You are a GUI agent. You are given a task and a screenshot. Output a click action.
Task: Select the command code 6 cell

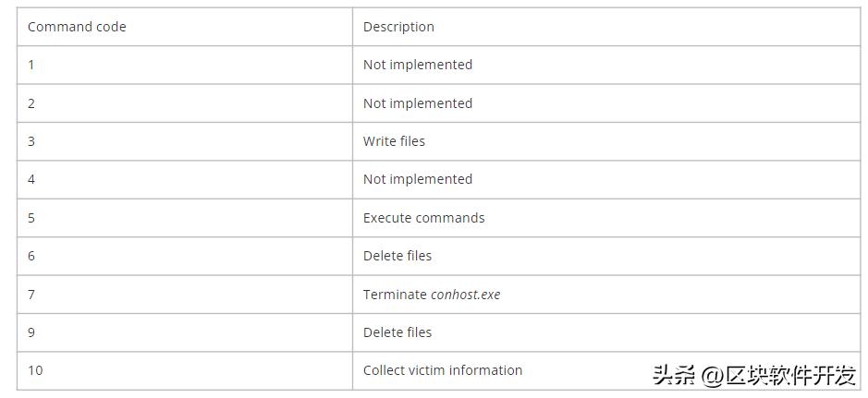click(x=31, y=256)
